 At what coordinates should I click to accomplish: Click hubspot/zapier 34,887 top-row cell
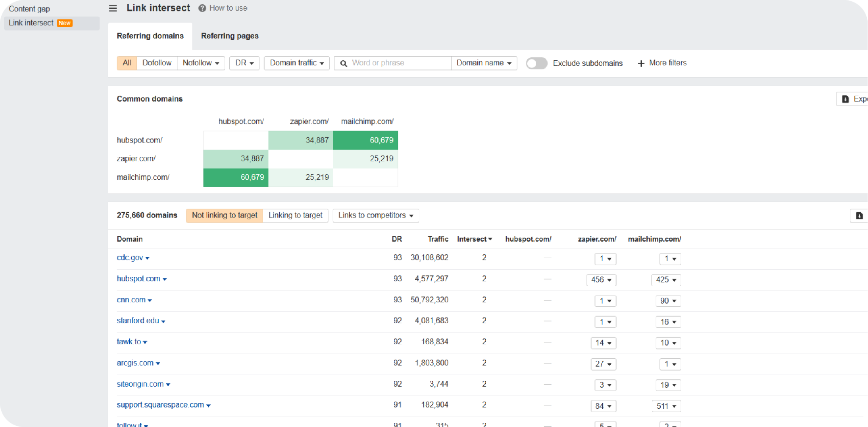point(300,140)
